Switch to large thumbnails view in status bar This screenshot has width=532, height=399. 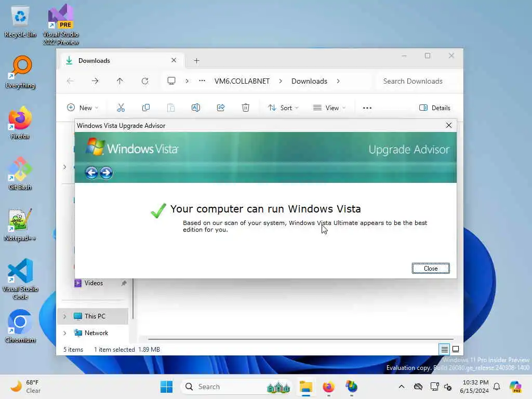tap(456, 349)
